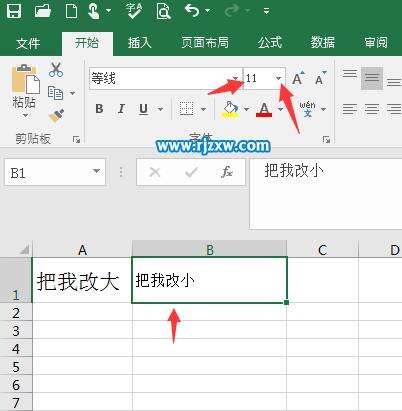The height and width of the screenshot is (411, 402).
Task: Expand fill color palette arrow
Action: (246, 109)
